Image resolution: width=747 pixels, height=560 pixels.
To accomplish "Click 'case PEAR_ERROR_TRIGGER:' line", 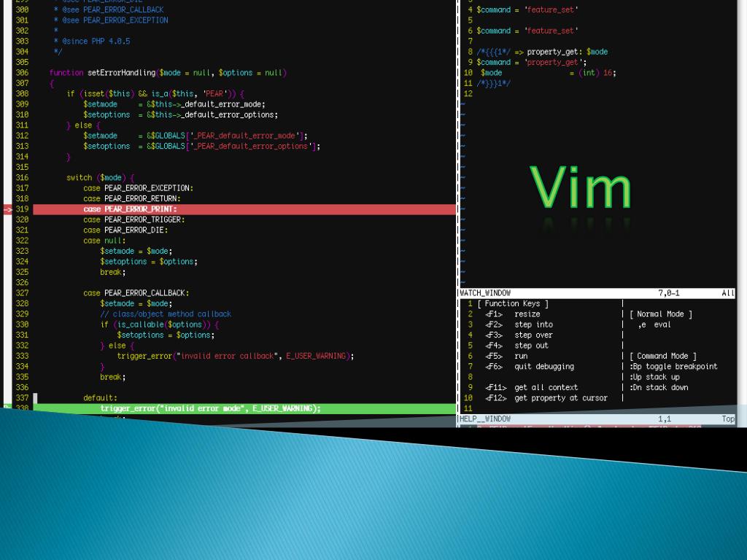I will 134,219.
